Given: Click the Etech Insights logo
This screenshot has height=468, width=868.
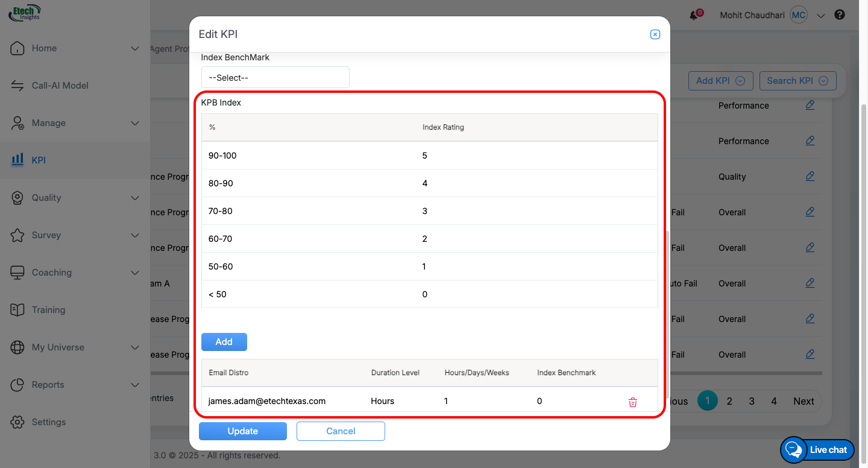Looking at the screenshot, I should point(24,13).
